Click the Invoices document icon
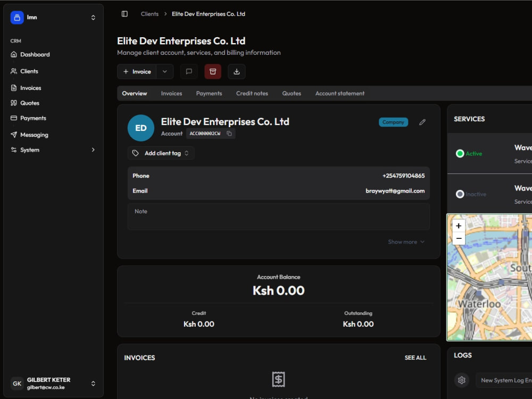532x399 pixels. [x=14, y=88]
